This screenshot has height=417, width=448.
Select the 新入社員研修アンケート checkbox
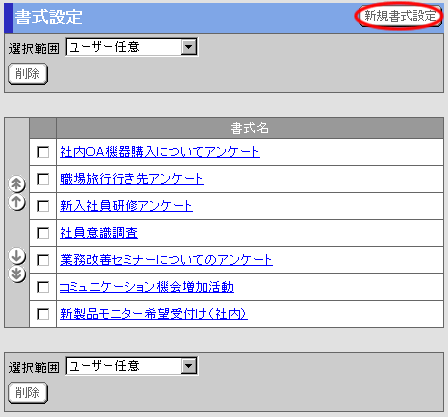(x=43, y=206)
